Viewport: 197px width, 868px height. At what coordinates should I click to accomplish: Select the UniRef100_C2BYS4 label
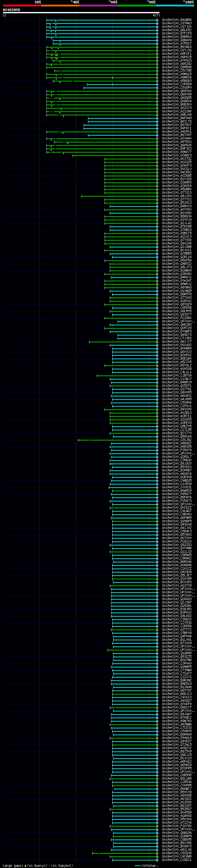click(177, 375)
